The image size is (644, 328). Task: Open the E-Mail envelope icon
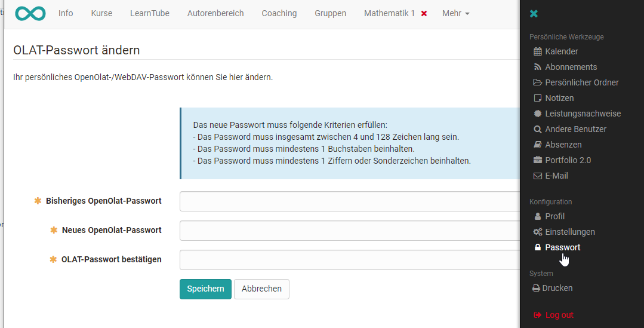coord(538,176)
